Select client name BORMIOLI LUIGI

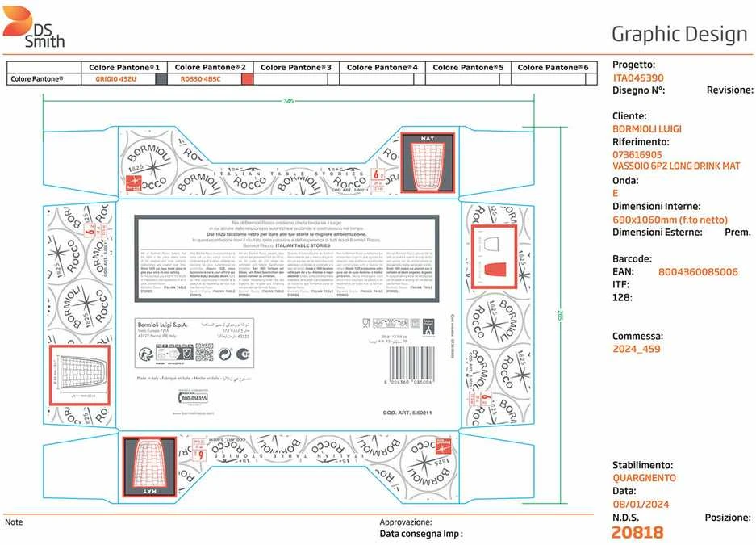647,128
